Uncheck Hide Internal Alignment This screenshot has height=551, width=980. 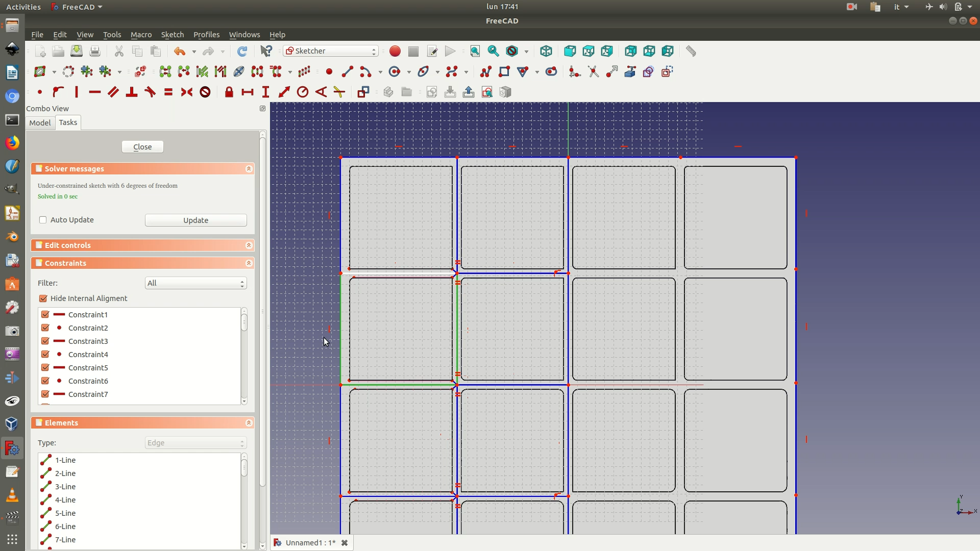(x=43, y=298)
